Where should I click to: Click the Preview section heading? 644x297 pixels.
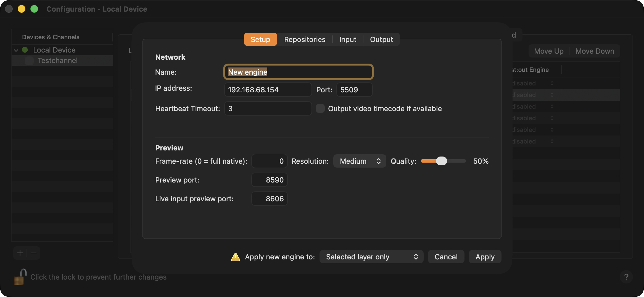tap(169, 148)
